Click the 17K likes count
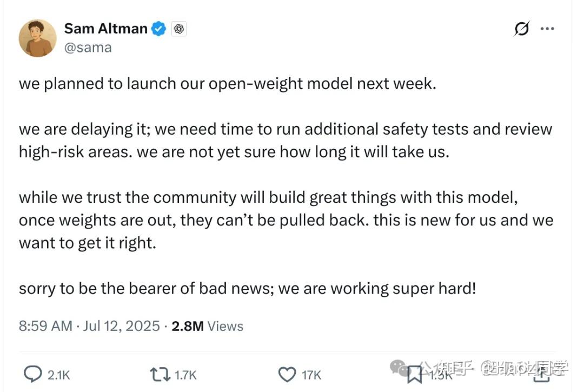Screen dimensions: 584x392 311,375
